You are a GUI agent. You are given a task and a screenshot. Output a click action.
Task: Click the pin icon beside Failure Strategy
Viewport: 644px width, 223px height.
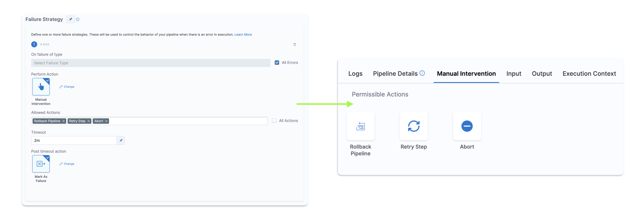coord(70,19)
